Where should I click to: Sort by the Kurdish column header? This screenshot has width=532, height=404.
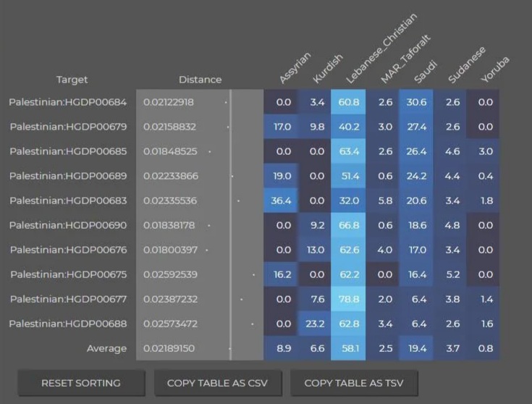point(328,68)
